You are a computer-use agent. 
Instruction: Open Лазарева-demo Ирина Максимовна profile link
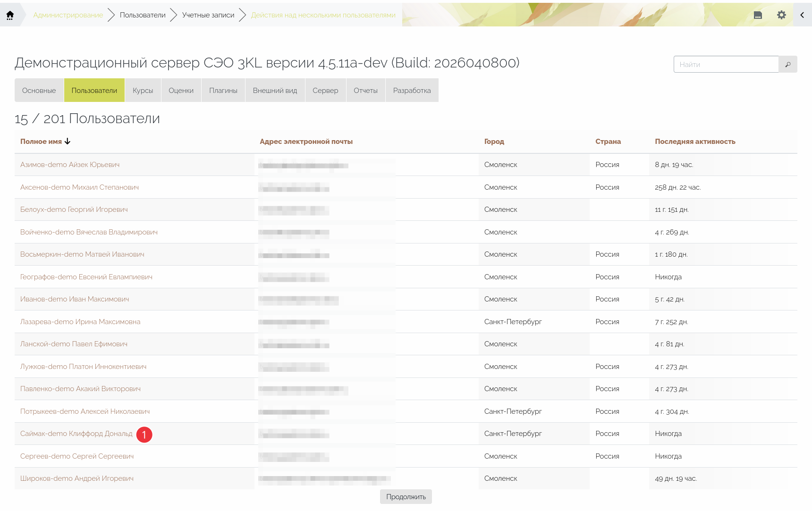[80, 322]
